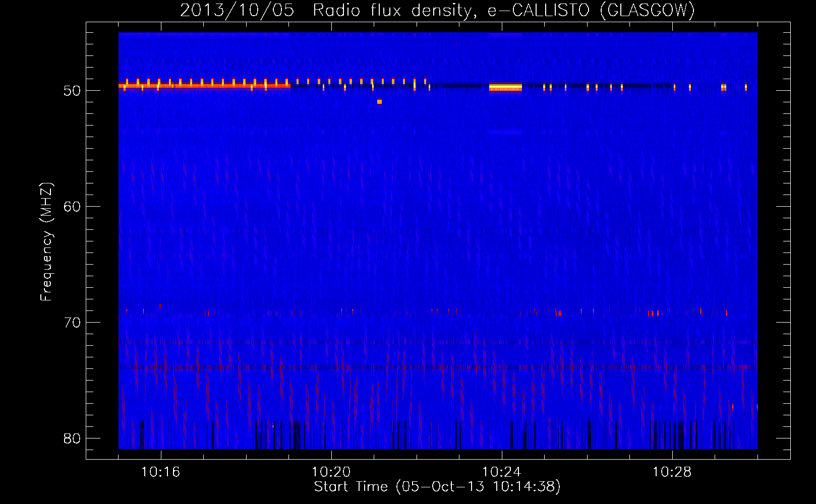Click the bright yellow burst near 10:24
This screenshot has width=816, height=504.
(x=505, y=88)
